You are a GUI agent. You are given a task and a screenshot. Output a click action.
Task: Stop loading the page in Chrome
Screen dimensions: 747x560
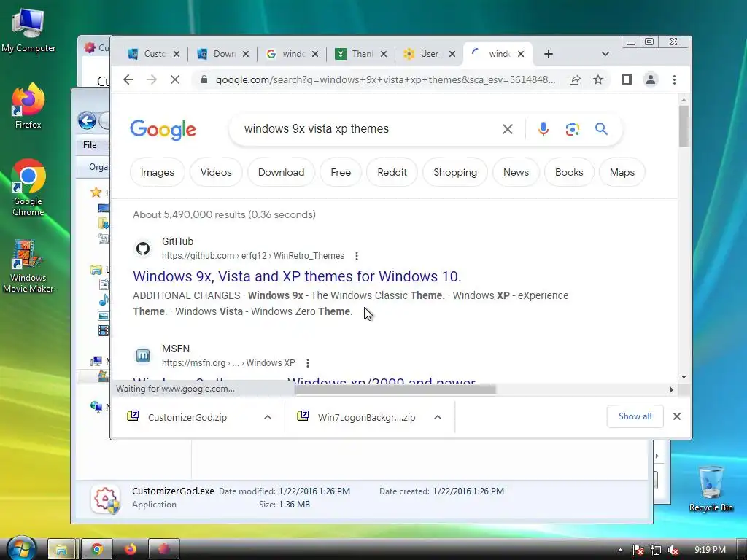175,79
